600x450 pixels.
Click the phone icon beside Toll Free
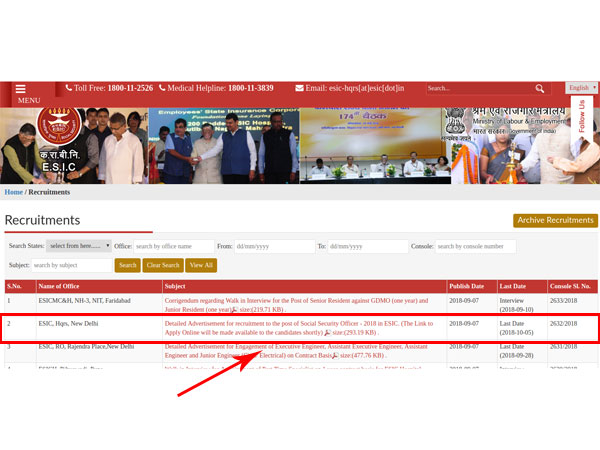tap(69, 88)
